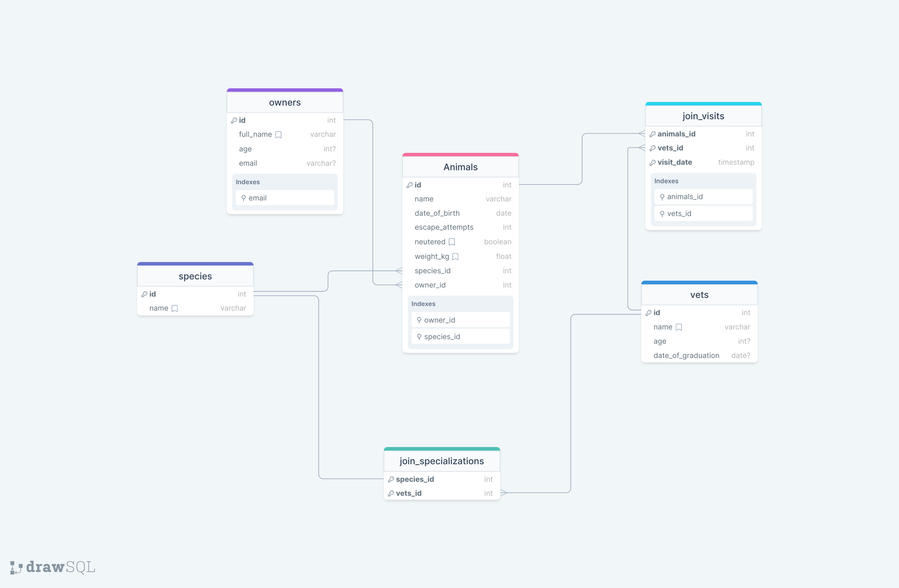Click the bookmark icon beside weight_kg
This screenshot has height=588, width=899.
pyautogui.click(x=456, y=257)
